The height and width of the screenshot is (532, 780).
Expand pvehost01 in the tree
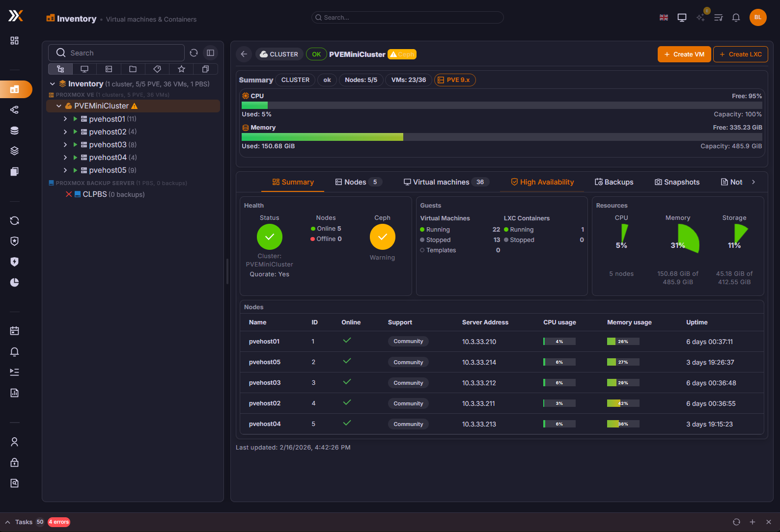65,119
